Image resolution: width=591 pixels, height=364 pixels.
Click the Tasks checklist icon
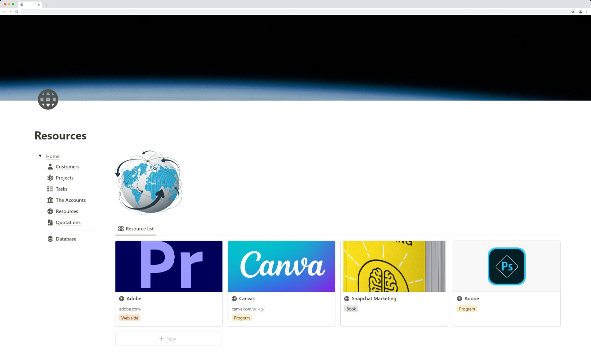(x=50, y=189)
